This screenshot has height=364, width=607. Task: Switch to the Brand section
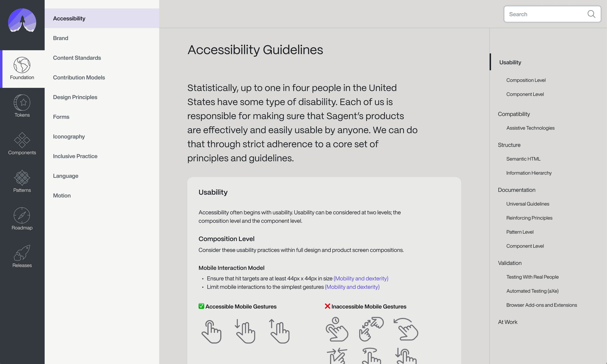tap(61, 38)
